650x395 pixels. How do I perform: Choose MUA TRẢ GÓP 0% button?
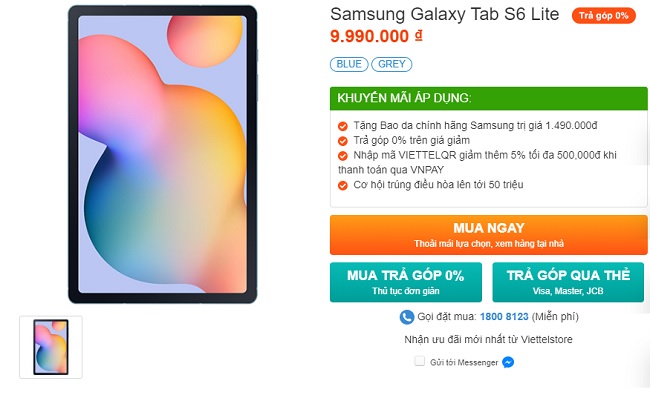pyautogui.click(x=406, y=282)
